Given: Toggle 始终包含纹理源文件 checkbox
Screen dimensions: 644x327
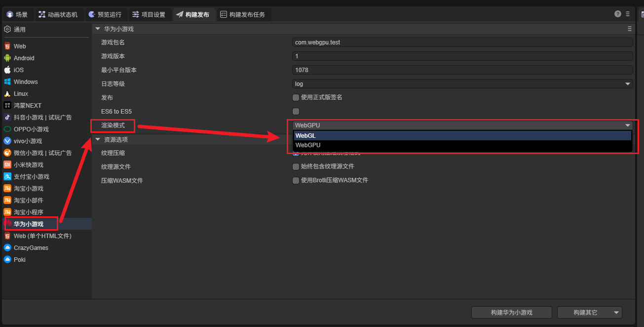Looking at the screenshot, I should pyautogui.click(x=296, y=166).
